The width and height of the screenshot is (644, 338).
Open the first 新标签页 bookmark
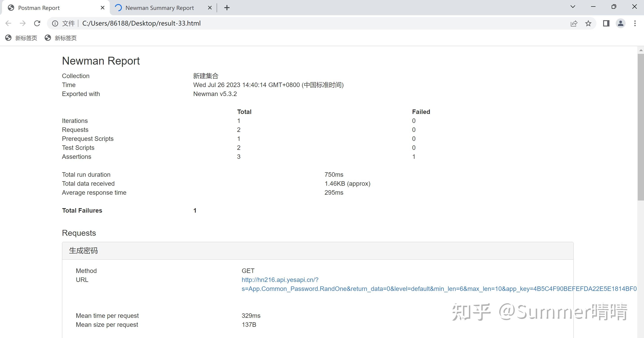pos(26,38)
